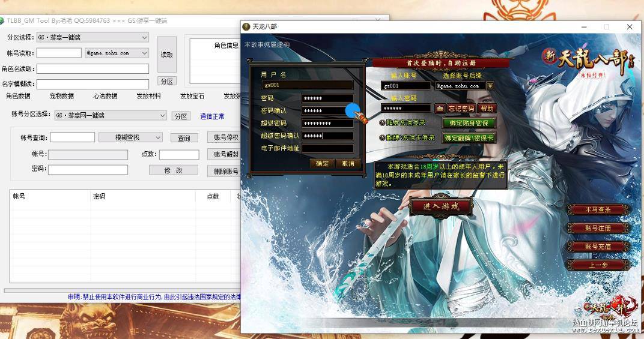Image resolution: width=644 pixels, height=339 pixels.
Task: Switch to 发放宝石 tab
Action: click(x=192, y=96)
